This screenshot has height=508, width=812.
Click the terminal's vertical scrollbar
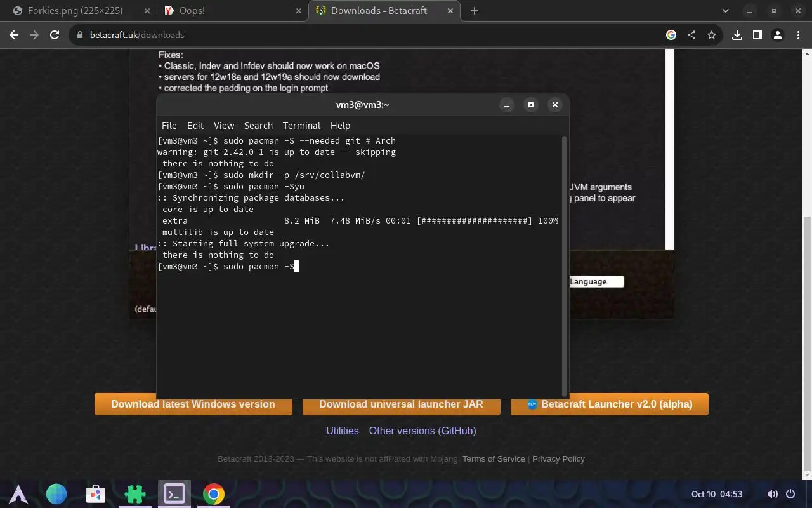(x=565, y=265)
